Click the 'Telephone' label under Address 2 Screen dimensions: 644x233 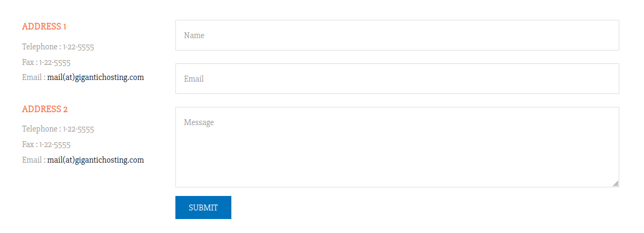point(39,129)
